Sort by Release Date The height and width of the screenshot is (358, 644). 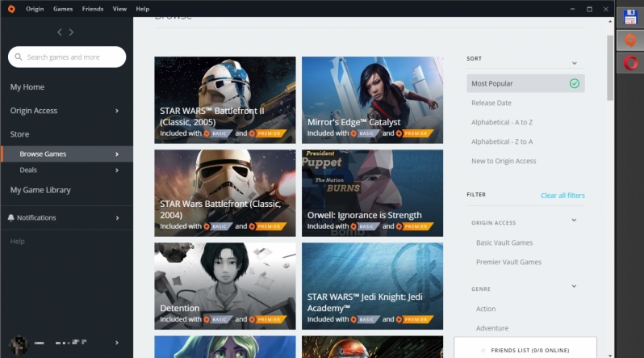click(491, 103)
